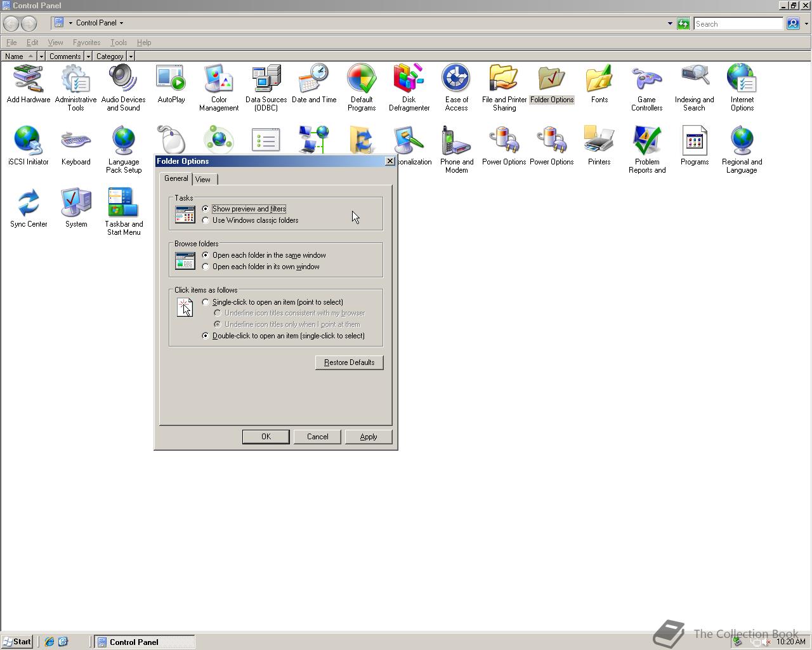Expand the Category column dropdown arrow
Viewport: 812px width, 650px height.
(x=131, y=56)
